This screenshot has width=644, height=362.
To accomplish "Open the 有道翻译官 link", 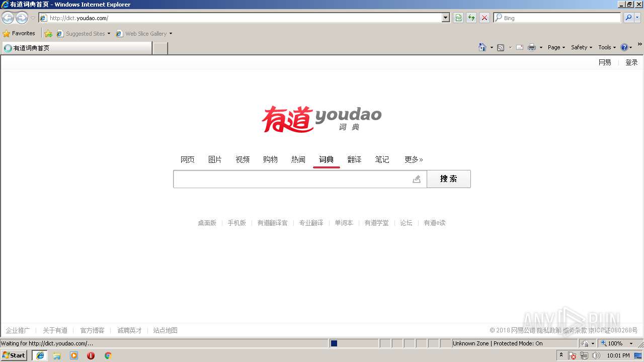I will 273,223.
